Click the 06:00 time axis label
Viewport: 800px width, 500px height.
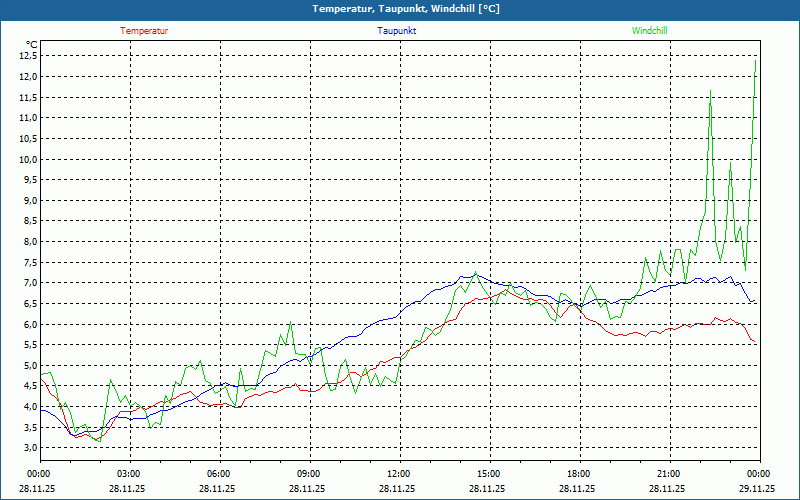pos(218,474)
